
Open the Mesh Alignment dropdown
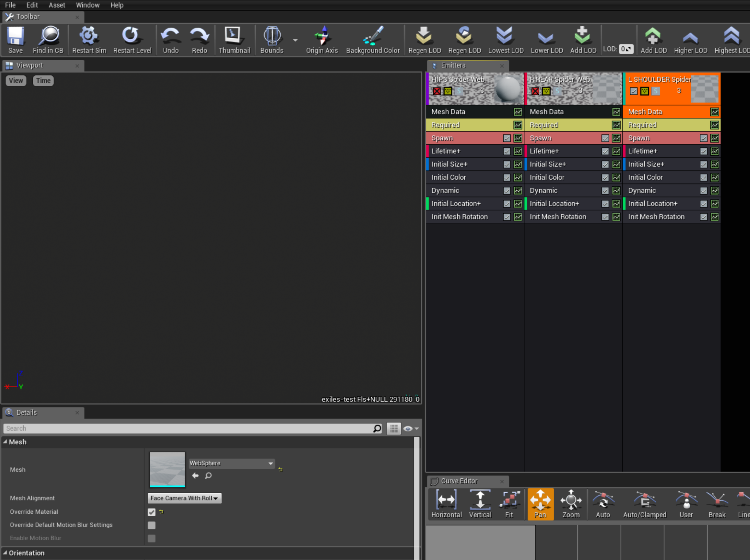click(184, 498)
